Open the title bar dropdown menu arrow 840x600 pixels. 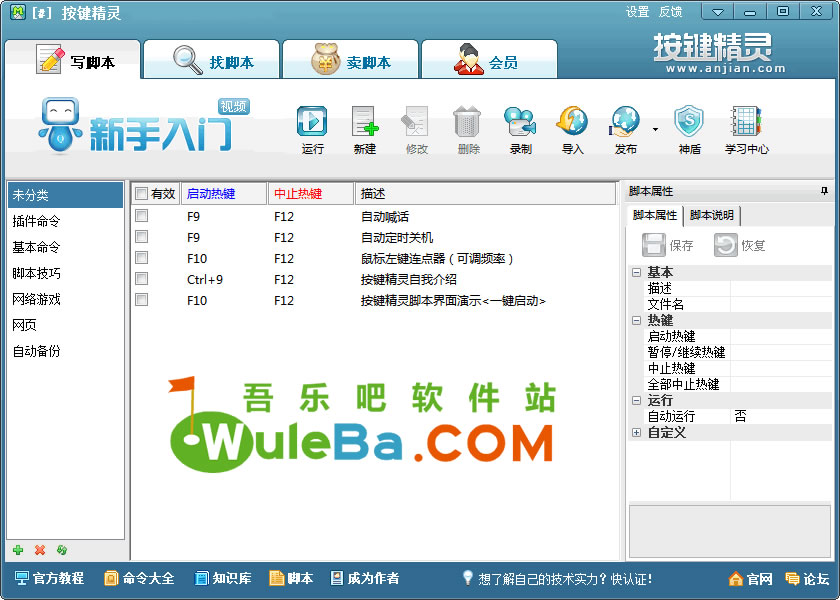coord(718,11)
